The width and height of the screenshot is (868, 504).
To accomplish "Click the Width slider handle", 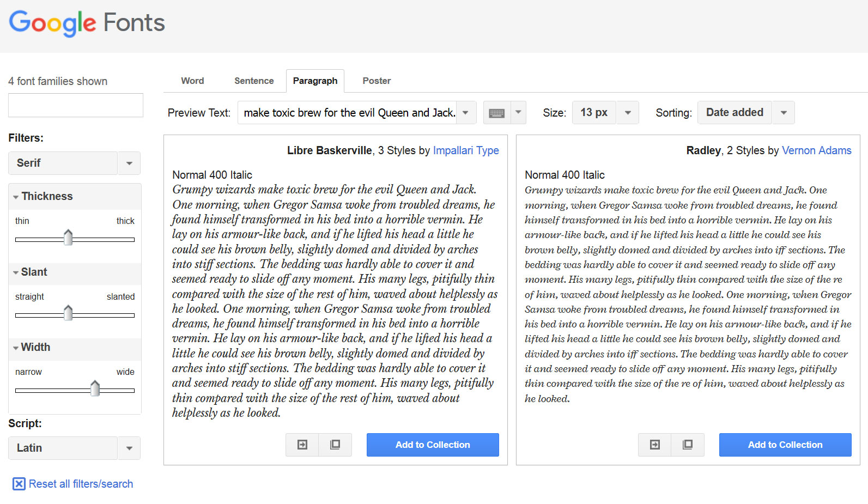I will tap(95, 388).
